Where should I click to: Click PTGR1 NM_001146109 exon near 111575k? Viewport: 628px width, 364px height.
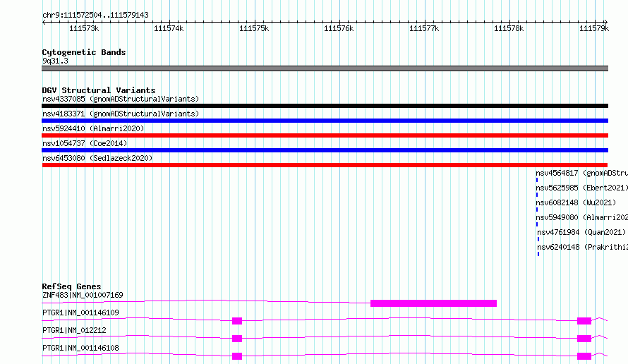[x=237, y=321]
